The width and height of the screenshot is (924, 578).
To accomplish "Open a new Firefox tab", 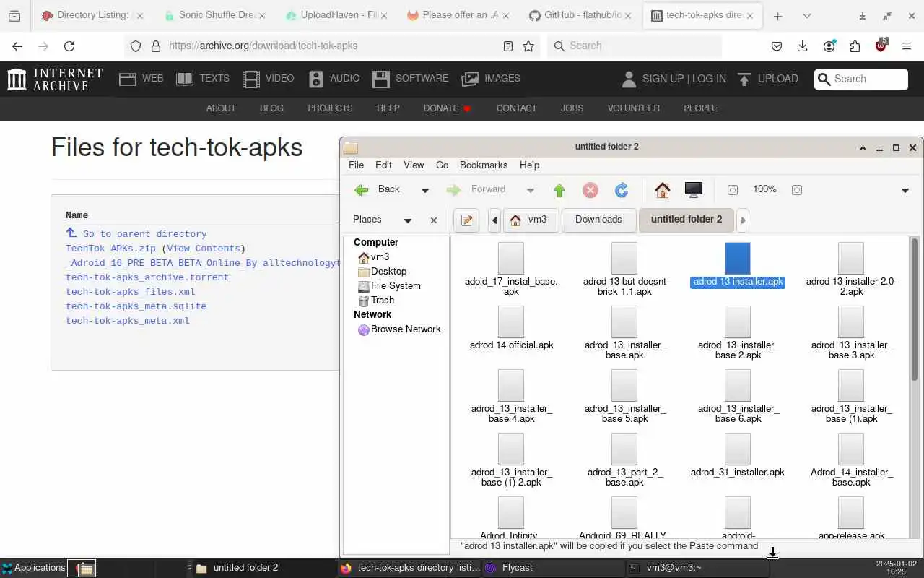I will pos(777,15).
